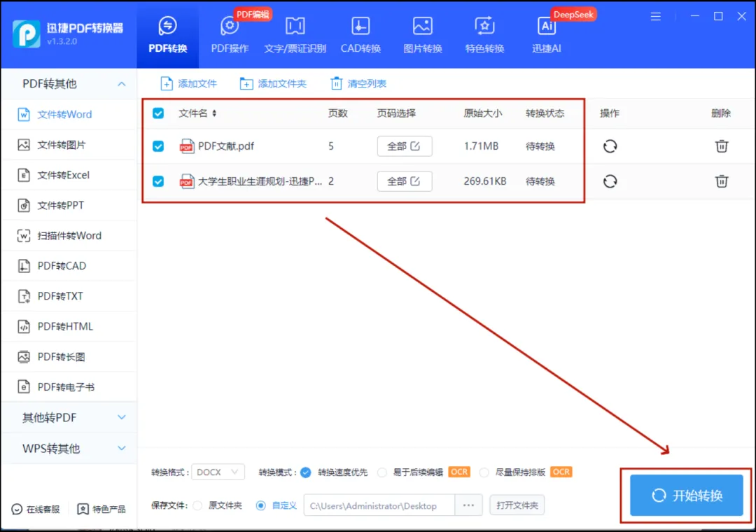
Task: Uncheck the 大学生职业生涯规划 file checkbox
Action: coord(158,181)
